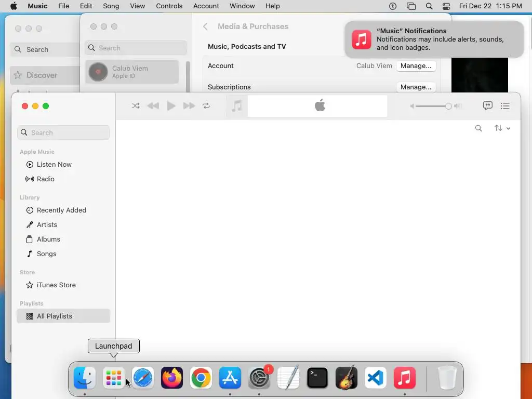
Task: Open Launchpad from the Dock
Action: click(114, 378)
